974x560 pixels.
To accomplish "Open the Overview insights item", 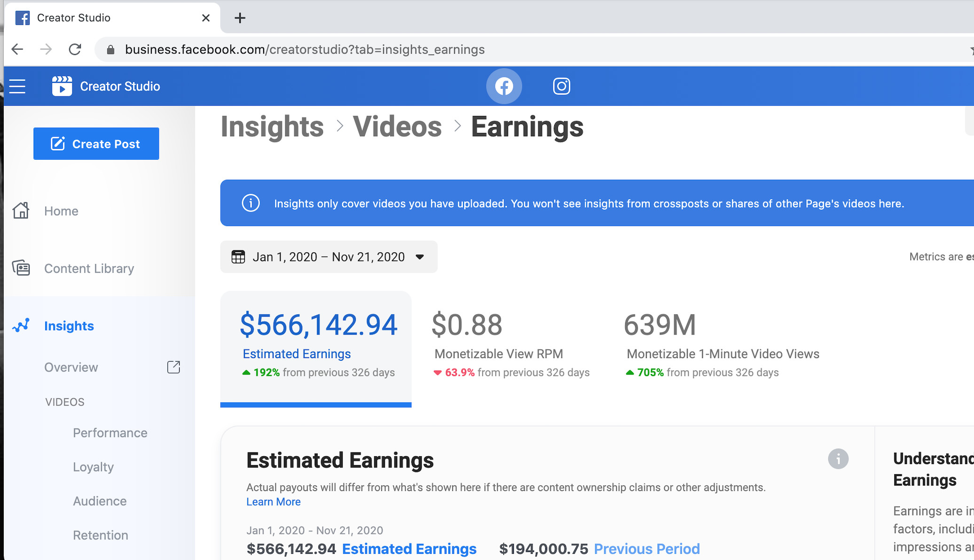I will [x=71, y=367].
